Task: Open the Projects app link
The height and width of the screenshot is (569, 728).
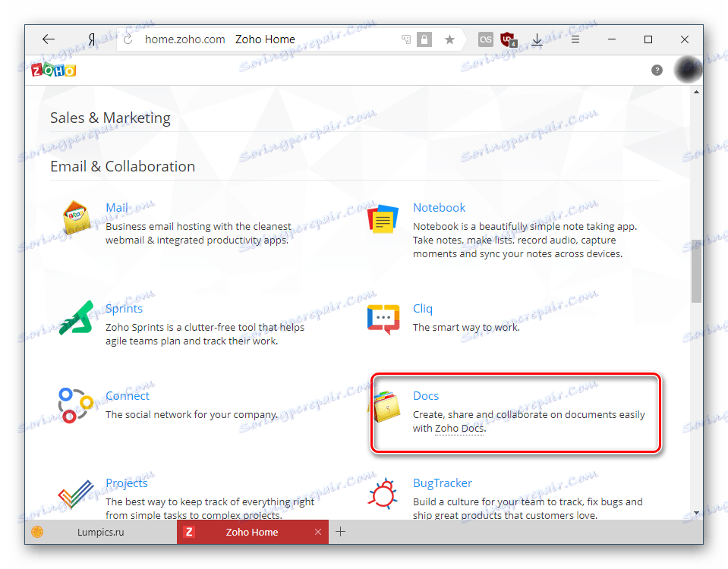Action: point(126,483)
